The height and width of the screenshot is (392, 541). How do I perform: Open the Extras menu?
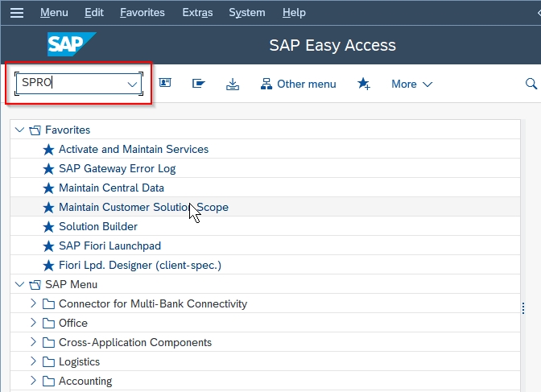pyautogui.click(x=197, y=13)
